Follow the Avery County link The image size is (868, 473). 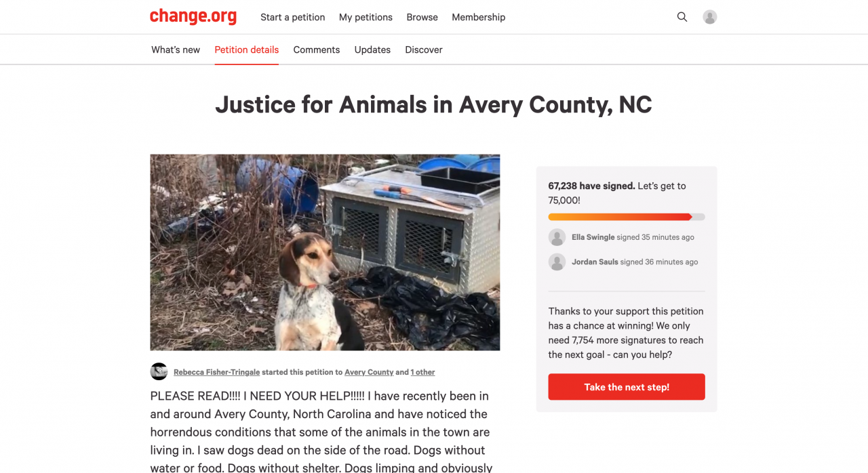click(x=369, y=372)
